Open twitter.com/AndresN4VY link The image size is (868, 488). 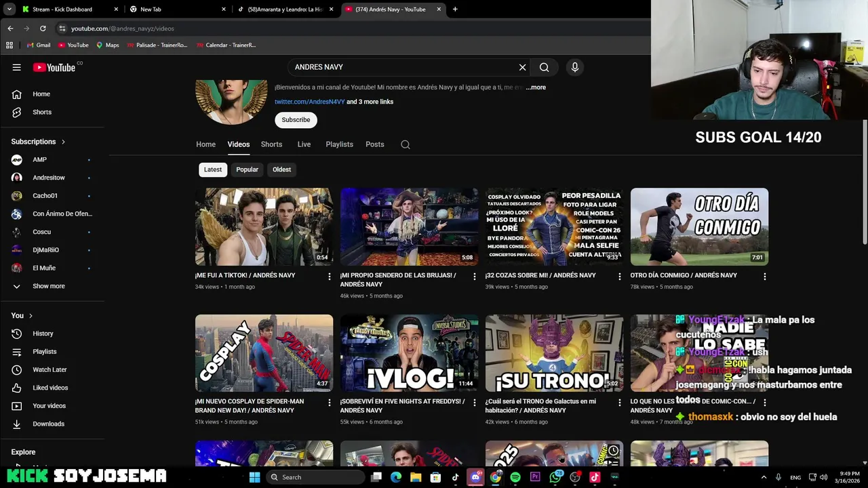click(310, 102)
